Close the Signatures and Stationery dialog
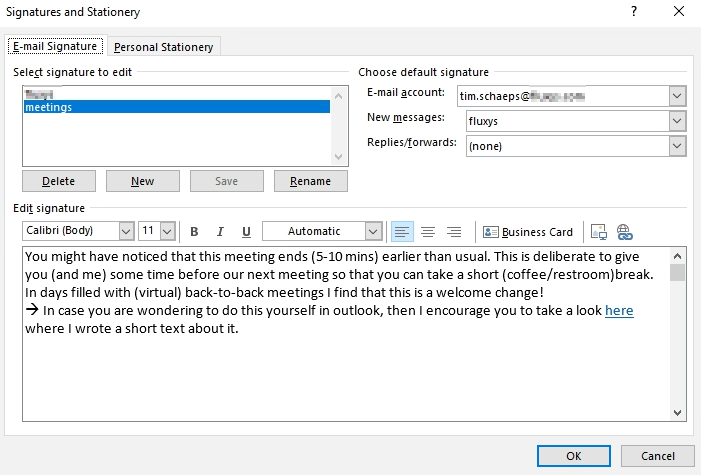Screen dimensions: 701x475 679,11
